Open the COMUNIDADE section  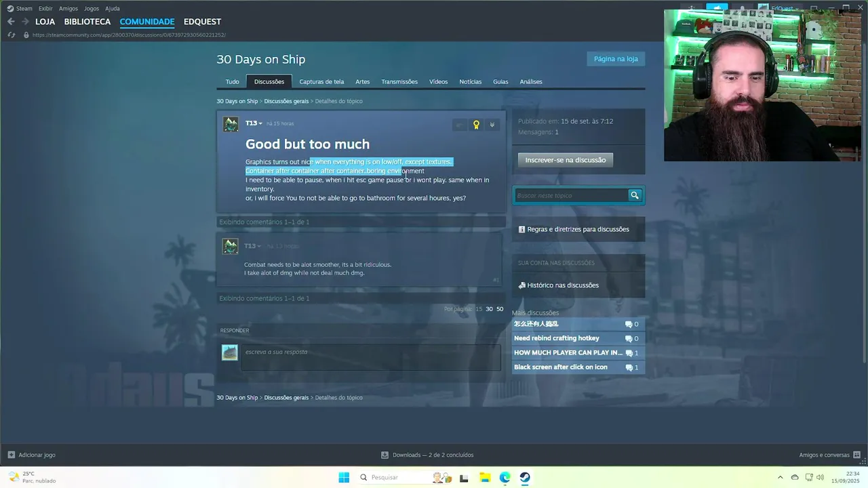pyautogui.click(x=147, y=22)
